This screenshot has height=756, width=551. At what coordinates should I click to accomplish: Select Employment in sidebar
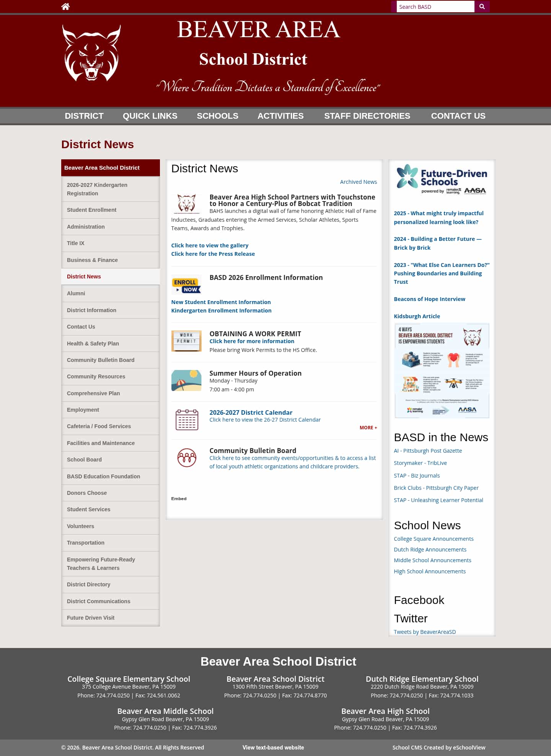tap(111, 410)
